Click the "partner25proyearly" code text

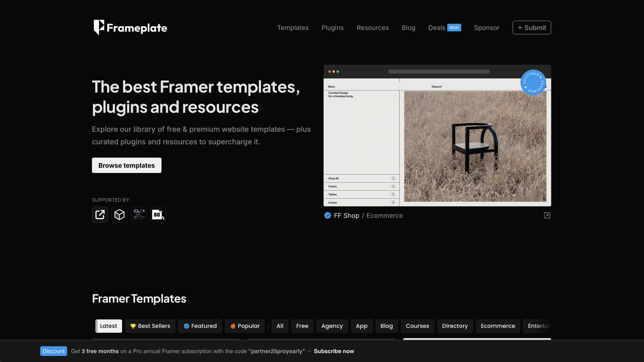(277, 351)
